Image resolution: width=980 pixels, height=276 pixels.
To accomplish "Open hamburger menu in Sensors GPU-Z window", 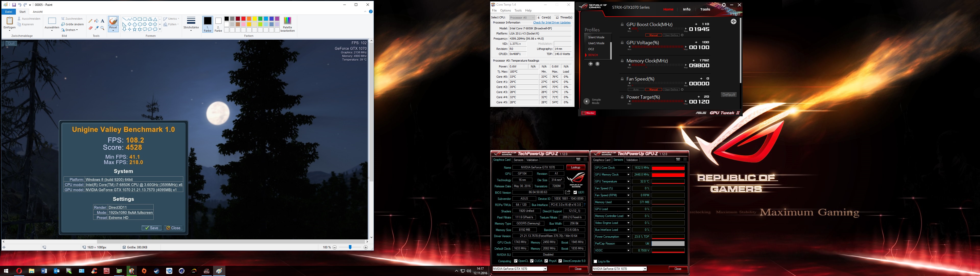I will tap(685, 159).
